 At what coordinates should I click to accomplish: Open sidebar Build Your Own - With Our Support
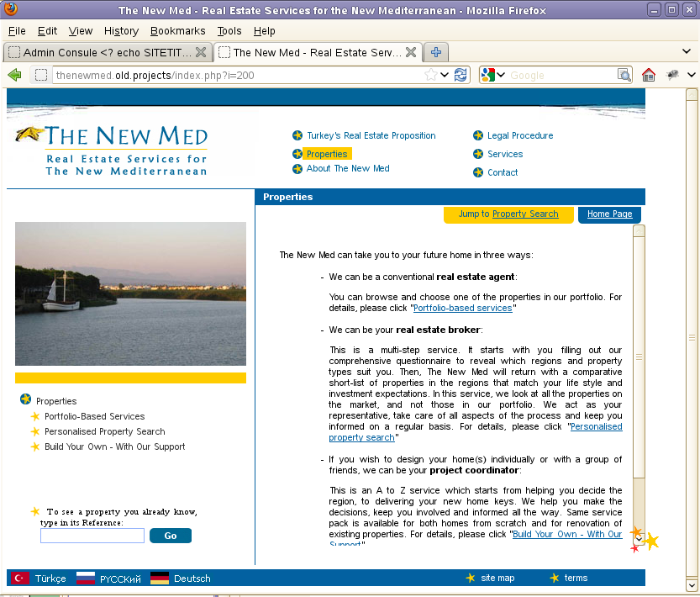click(x=115, y=446)
